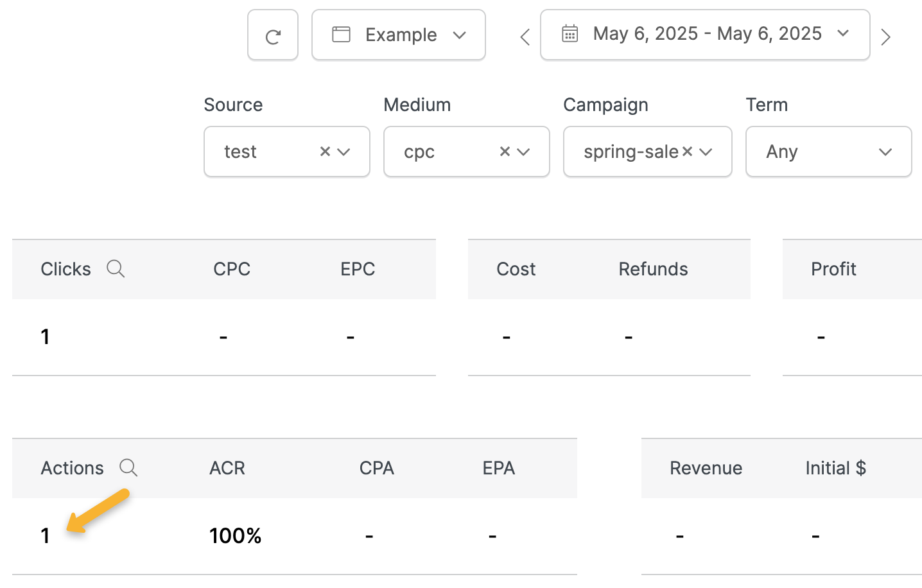This screenshot has height=588, width=922.
Task: Expand the Term dropdown set to Any
Action: coord(828,151)
